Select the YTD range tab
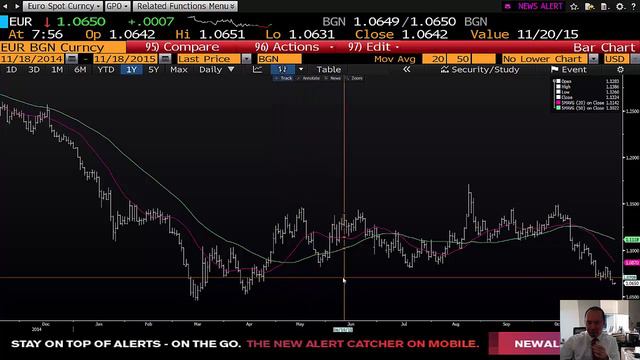640x360 pixels. 106,69
